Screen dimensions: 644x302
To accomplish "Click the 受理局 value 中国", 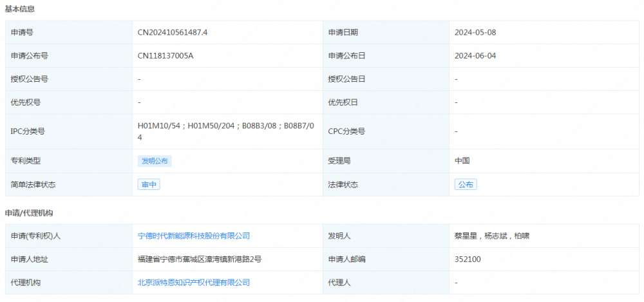I will point(462,162).
